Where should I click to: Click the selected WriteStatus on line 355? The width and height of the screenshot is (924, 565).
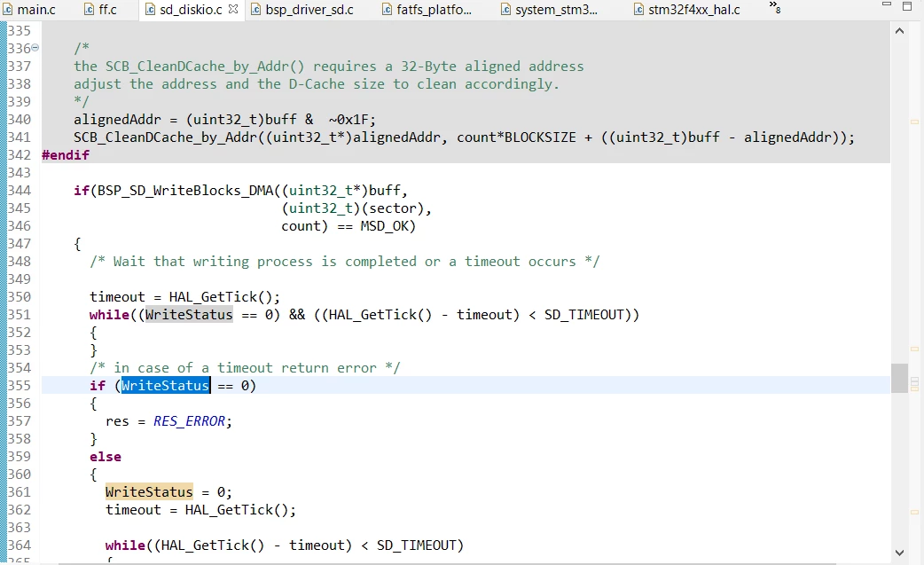coord(165,385)
